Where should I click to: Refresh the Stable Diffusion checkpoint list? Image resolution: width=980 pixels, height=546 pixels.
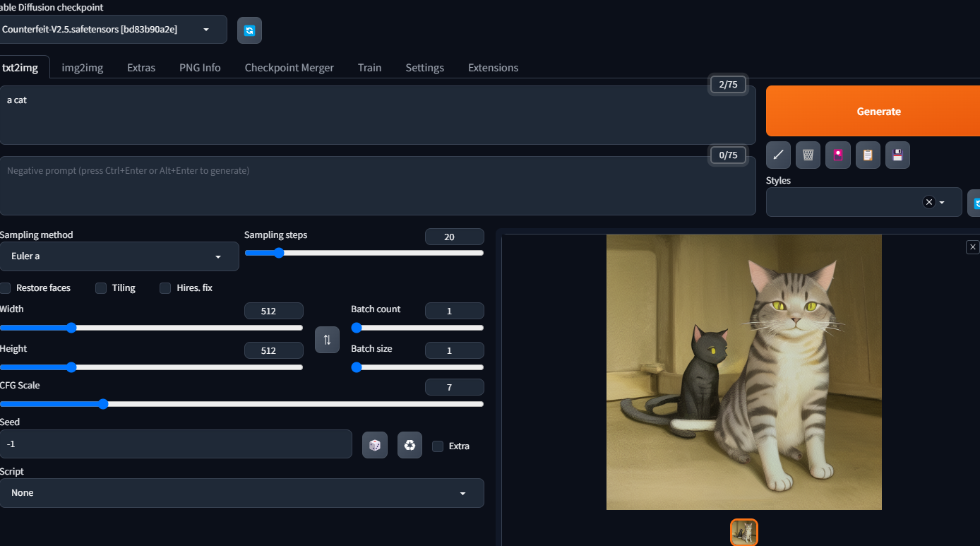coord(249,30)
